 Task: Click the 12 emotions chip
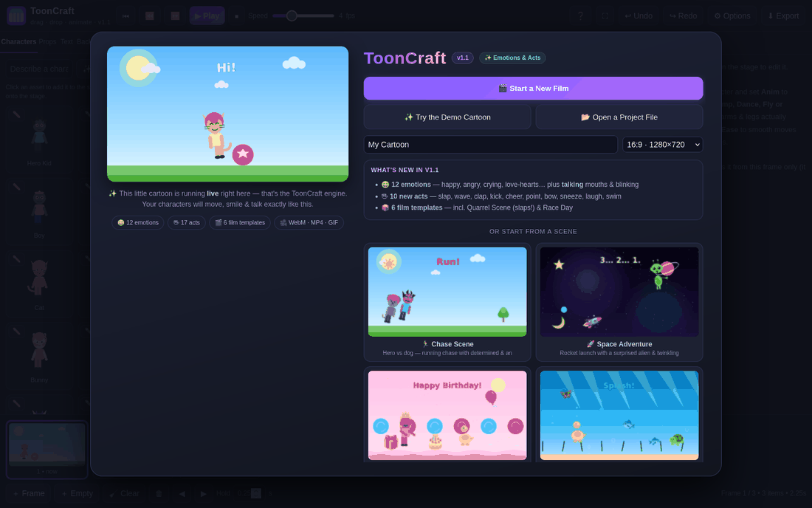click(x=138, y=223)
